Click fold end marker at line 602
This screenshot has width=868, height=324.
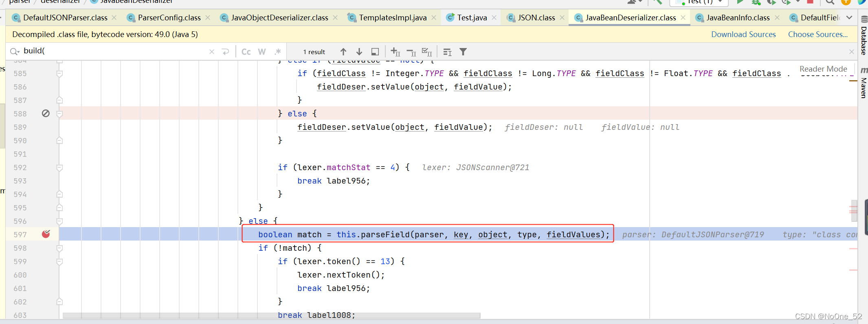[59, 302]
